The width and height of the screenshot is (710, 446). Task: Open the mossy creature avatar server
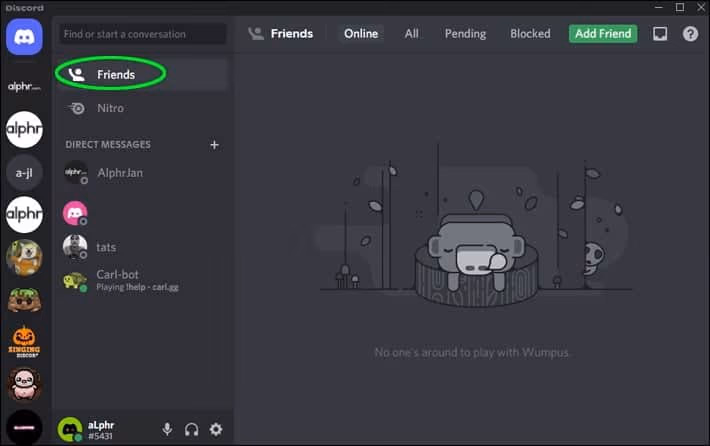pyautogui.click(x=24, y=300)
